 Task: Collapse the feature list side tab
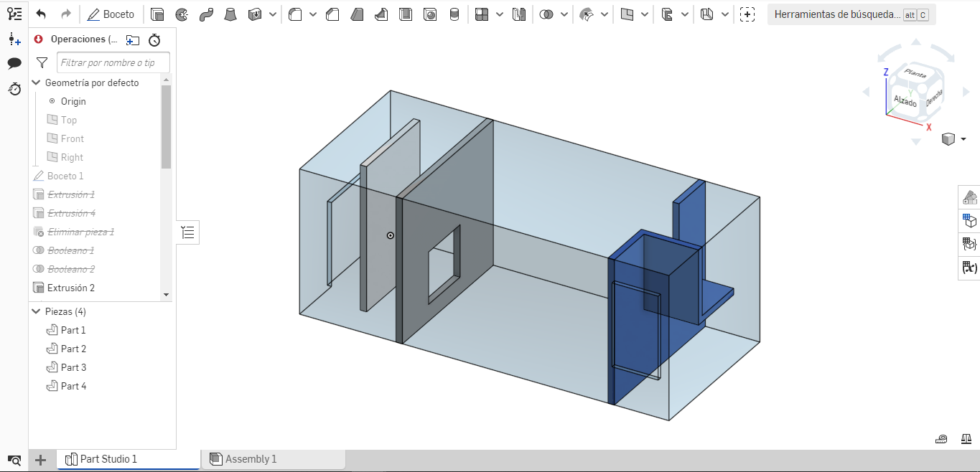(188, 232)
